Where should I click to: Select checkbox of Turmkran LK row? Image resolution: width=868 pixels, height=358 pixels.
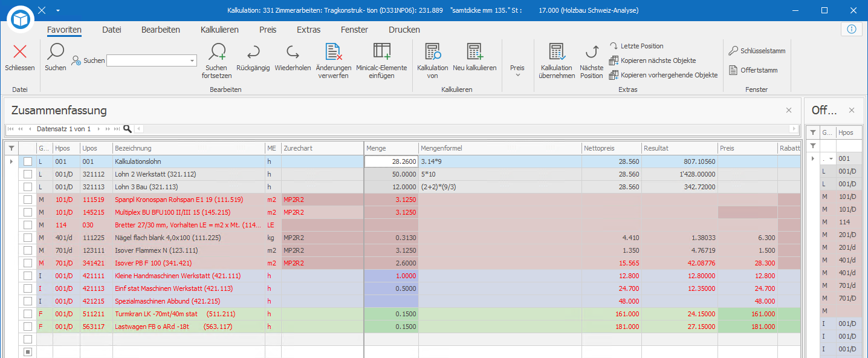28,314
